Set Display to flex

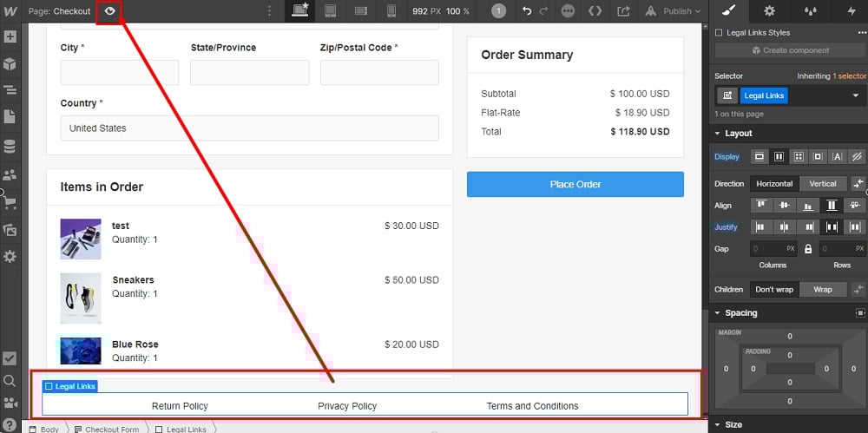tap(779, 157)
